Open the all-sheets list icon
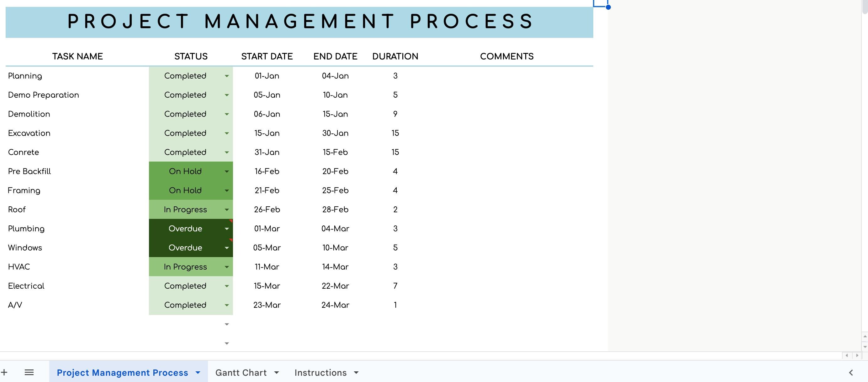This screenshot has height=382, width=868. [29, 372]
